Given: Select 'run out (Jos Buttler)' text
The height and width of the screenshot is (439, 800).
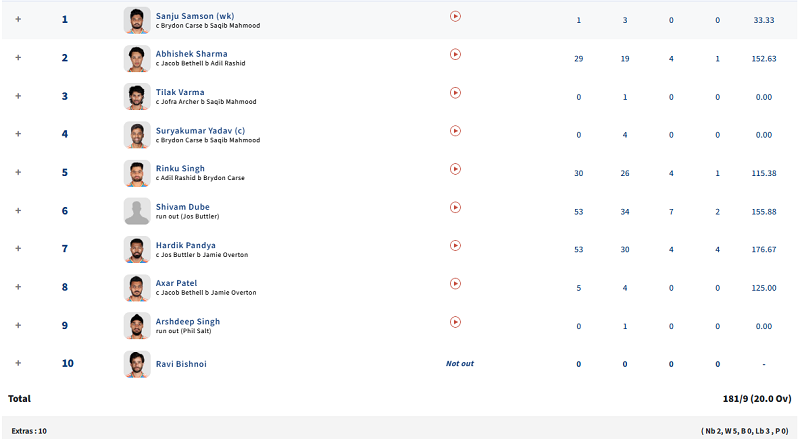Looking at the screenshot, I should pyautogui.click(x=187, y=216).
